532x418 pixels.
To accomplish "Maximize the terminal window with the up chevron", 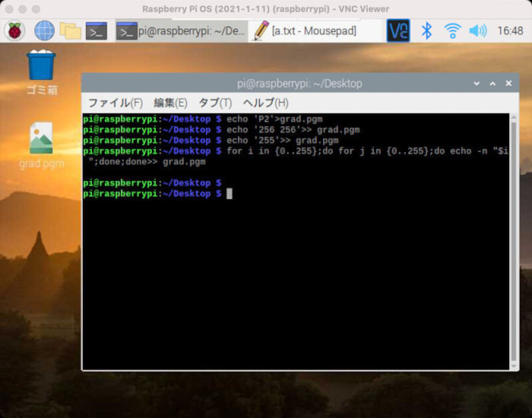I will point(492,84).
